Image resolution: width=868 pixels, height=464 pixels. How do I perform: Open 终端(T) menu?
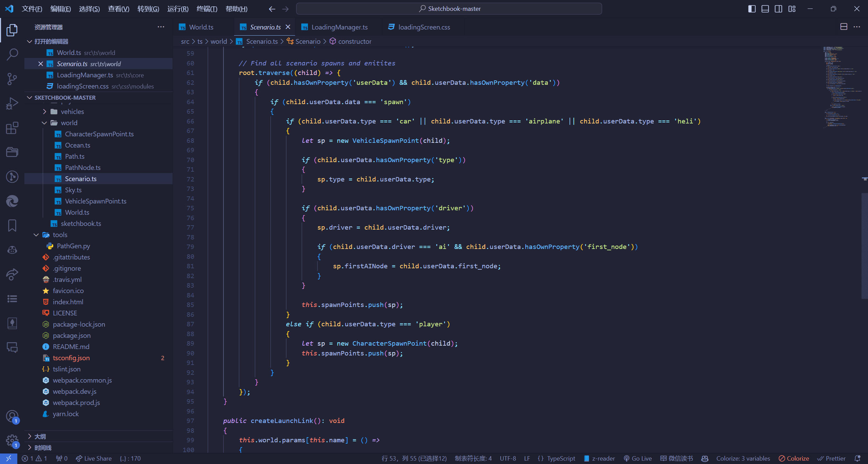207,9
